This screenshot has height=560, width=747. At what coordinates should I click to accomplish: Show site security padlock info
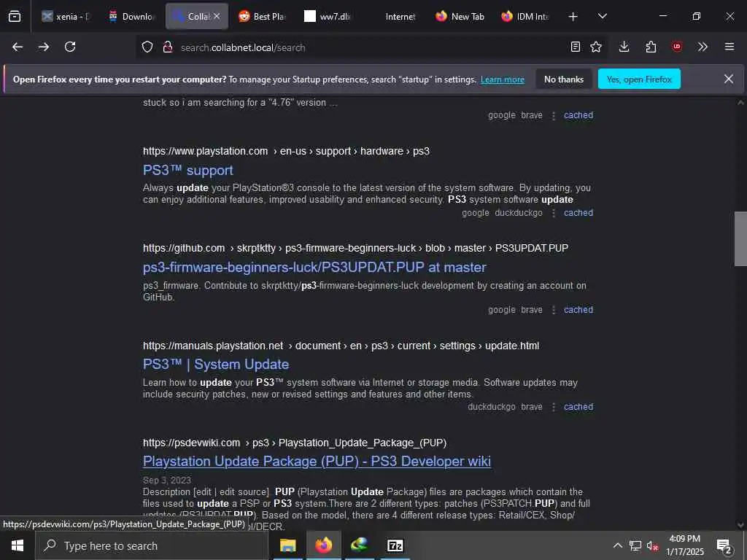pos(167,47)
